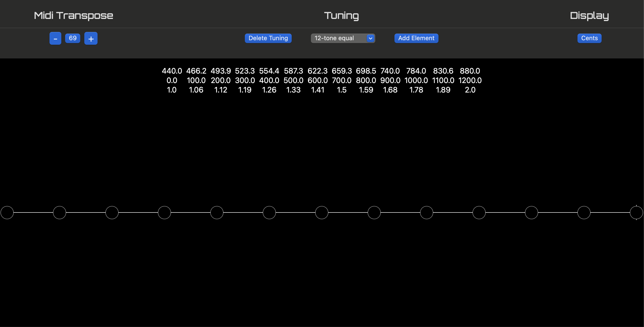
Task: Open the 12-tone equal tuning dropdown
Action: [x=343, y=38]
